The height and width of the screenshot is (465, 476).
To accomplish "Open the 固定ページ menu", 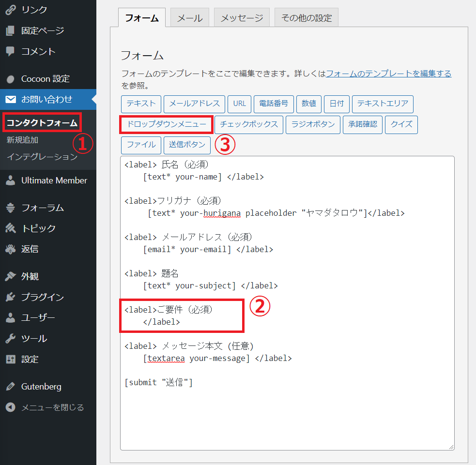I will click(48, 30).
